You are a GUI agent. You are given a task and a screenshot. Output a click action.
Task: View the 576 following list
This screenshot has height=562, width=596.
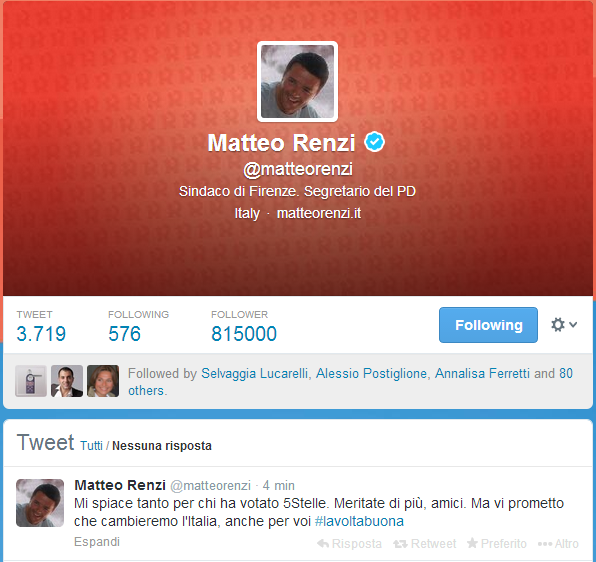(x=124, y=334)
